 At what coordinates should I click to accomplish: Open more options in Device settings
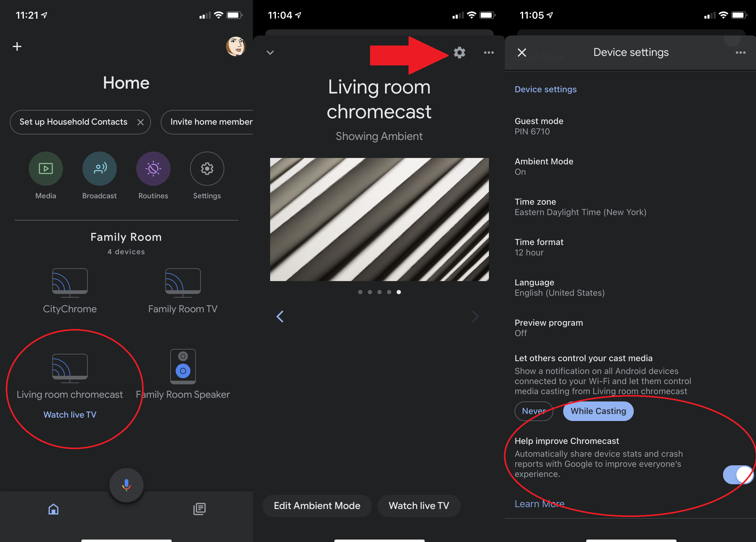pyautogui.click(x=740, y=53)
